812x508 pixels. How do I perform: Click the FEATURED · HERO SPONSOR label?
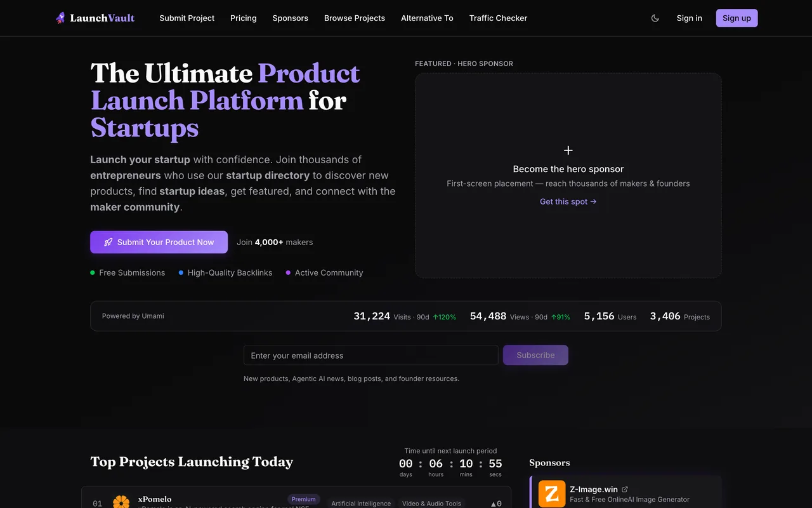(x=464, y=63)
